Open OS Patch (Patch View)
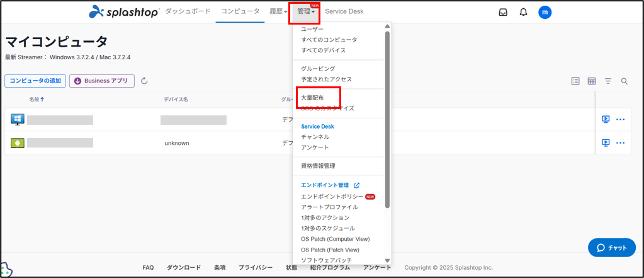The height and width of the screenshot is (278, 644). click(330, 250)
